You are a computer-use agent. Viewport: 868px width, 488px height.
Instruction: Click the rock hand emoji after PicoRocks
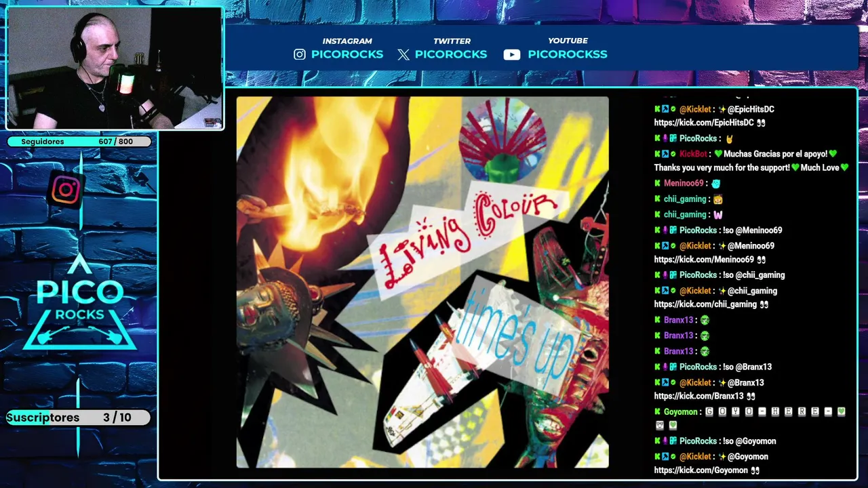click(x=730, y=139)
